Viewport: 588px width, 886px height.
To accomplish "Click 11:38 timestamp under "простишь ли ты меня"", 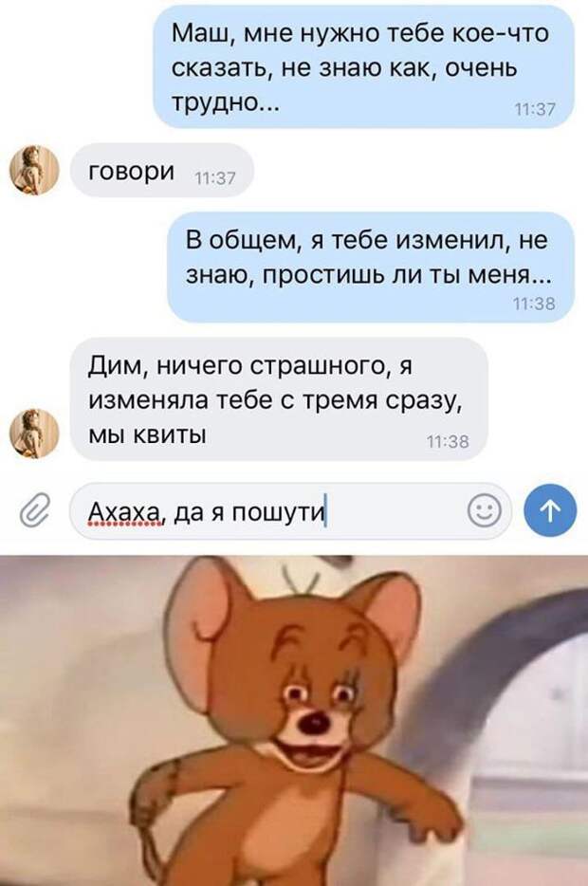I will coord(534,304).
